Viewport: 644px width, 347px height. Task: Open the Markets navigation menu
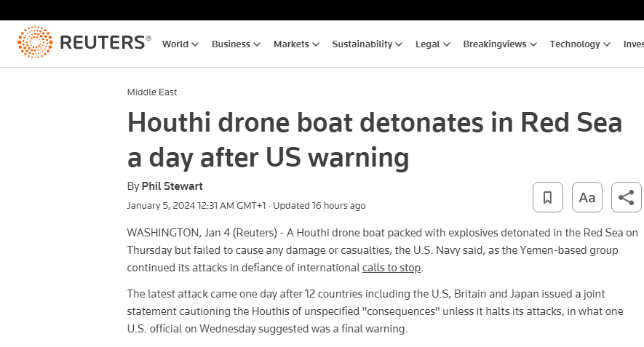[x=291, y=44]
